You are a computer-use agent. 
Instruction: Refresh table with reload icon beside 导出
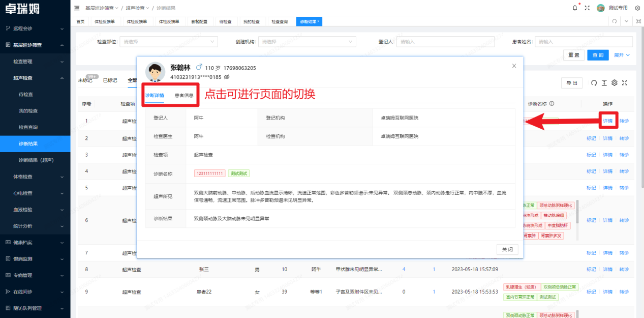594,83
